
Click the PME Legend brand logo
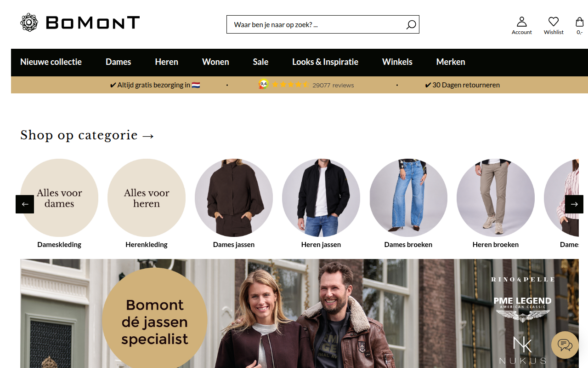(x=522, y=309)
